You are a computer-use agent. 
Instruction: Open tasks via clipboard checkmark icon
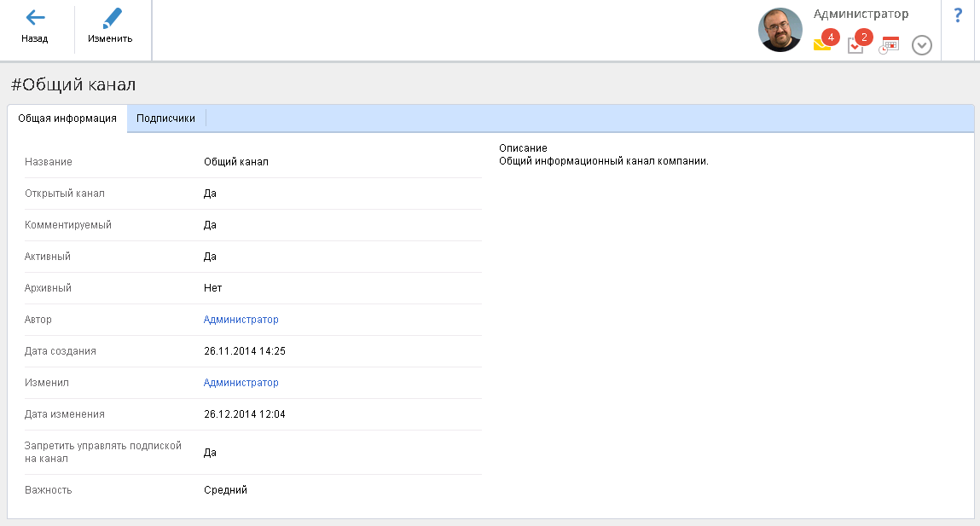(x=855, y=45)
